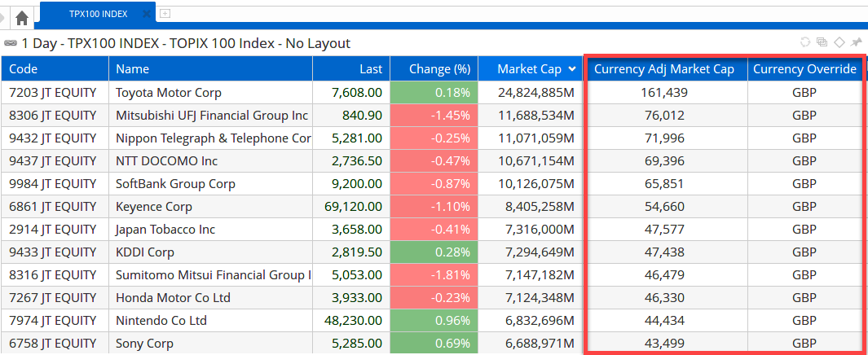The width and height of the screenshot is (868, 355).
Task: Click the chain link icon by title
Action: click(11, 44)
